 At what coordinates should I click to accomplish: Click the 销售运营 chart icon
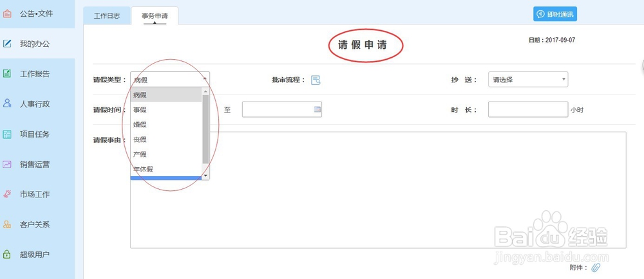(7, 165)
